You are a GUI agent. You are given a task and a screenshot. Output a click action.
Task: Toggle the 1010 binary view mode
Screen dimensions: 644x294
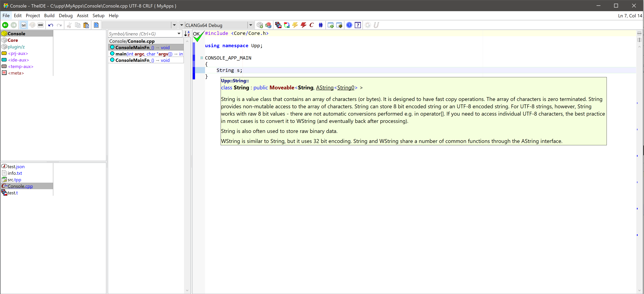coord(41,25)
